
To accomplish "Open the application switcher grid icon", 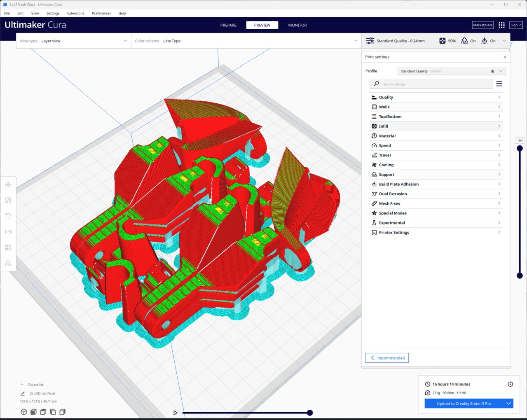I will tap(501, 25).
